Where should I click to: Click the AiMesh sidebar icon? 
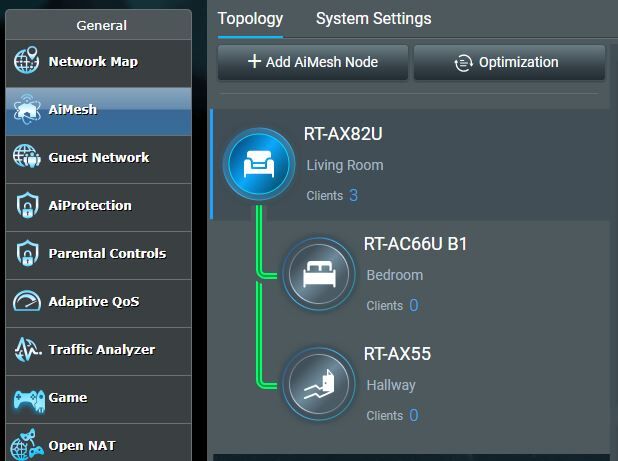26,110
